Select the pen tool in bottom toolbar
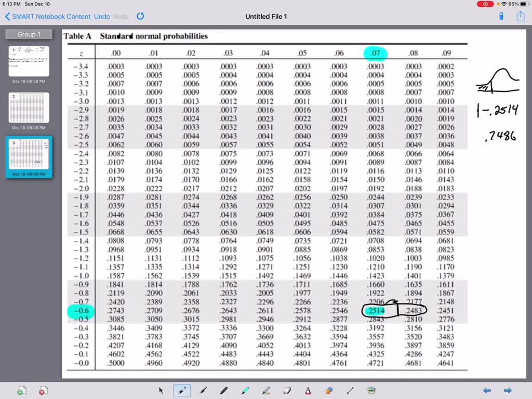The height and width of the screenshot is (399, 532). tap(182, 391)
